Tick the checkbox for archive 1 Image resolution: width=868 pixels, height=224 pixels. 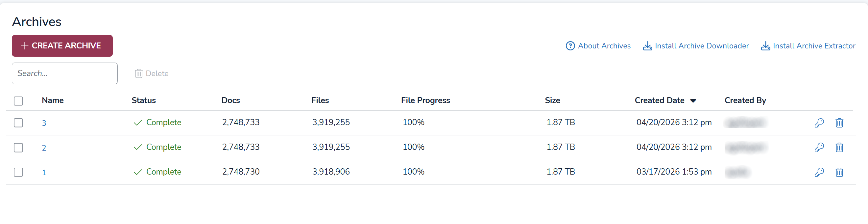(18, 172)
